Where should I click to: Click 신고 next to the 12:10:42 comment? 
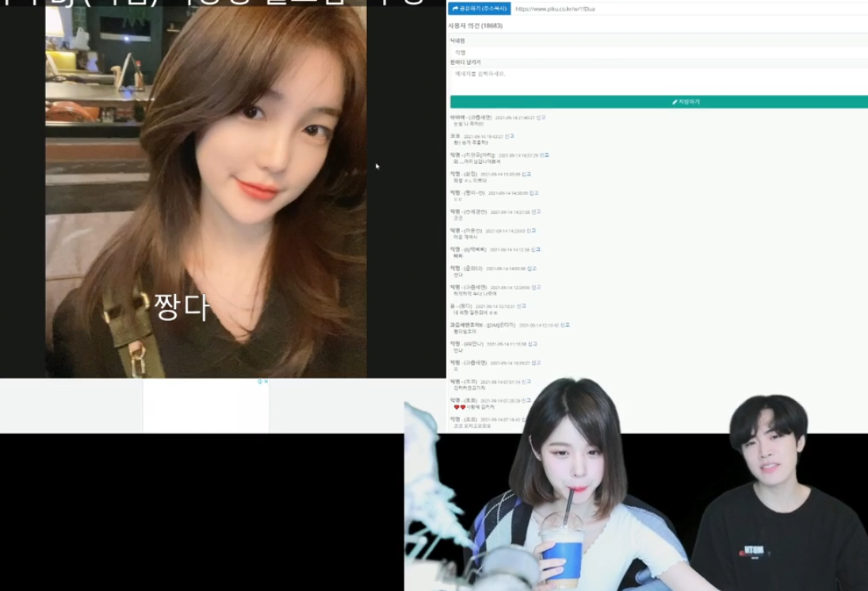click(x=564, y=325)
